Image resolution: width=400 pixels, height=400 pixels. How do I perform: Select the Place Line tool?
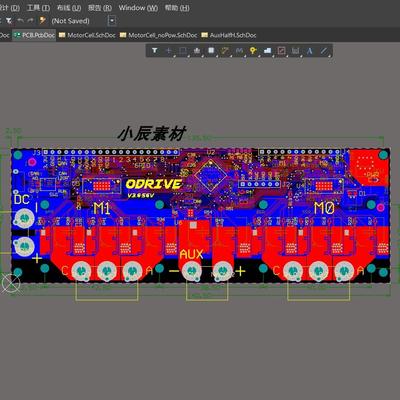324,51
